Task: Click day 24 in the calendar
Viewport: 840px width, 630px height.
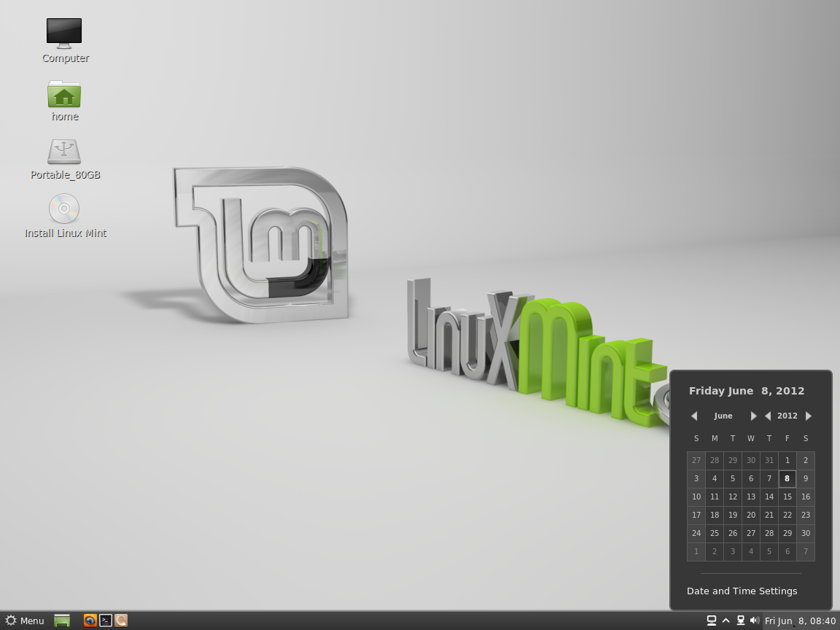Action: tap(696, 533)
